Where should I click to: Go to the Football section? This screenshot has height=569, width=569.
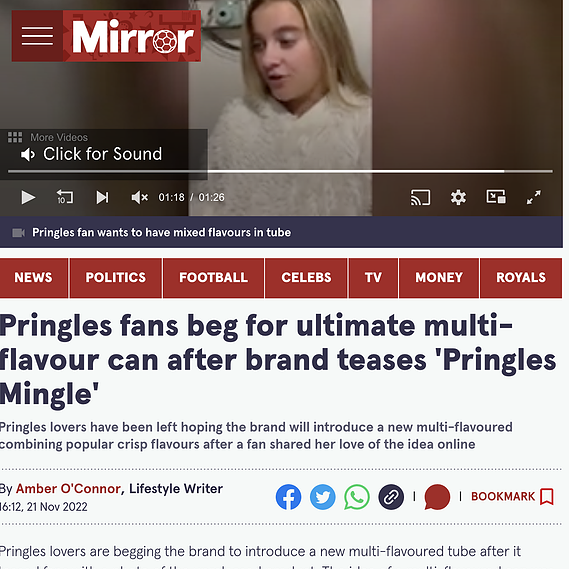pyautogui.click(x=213, y=278)
